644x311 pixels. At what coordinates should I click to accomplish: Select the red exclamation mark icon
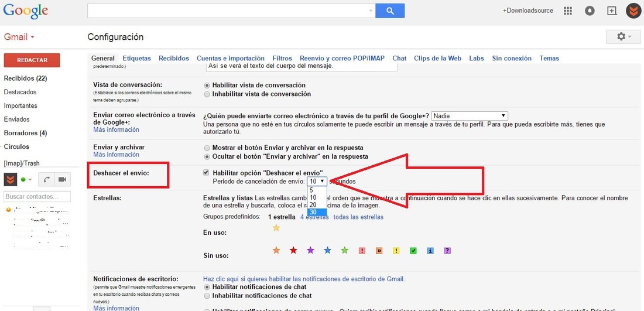(x=362, y=251)
